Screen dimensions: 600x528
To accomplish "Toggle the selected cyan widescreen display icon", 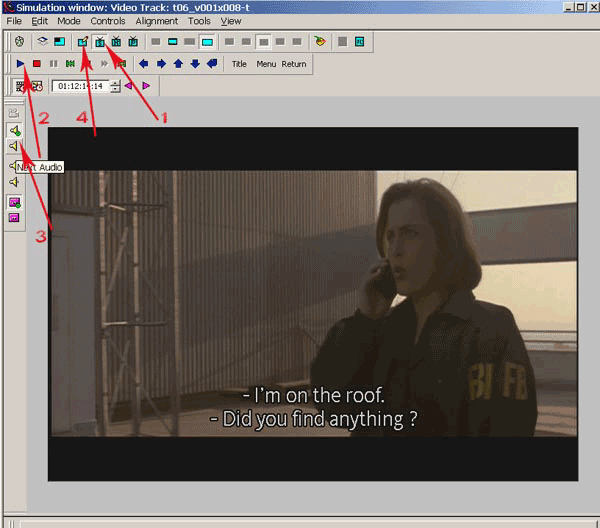I will pyautogui.click(x=207, y=42).
